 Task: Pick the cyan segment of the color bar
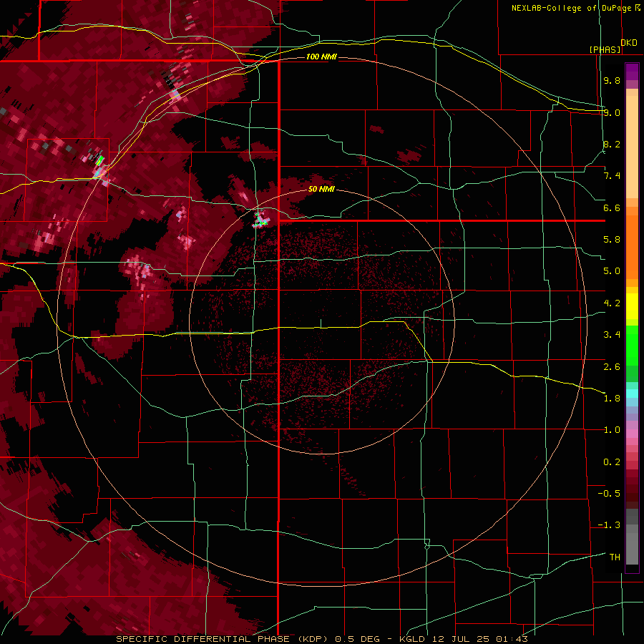[x=632, y=393]
